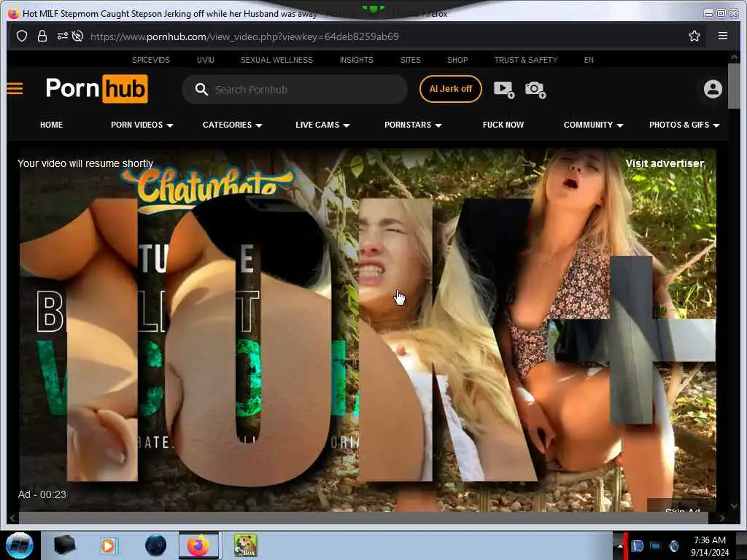Open the INSIGHTS top link
Image resolution: width=747 pixels, height=560 pixels.
tap(356, 60)
